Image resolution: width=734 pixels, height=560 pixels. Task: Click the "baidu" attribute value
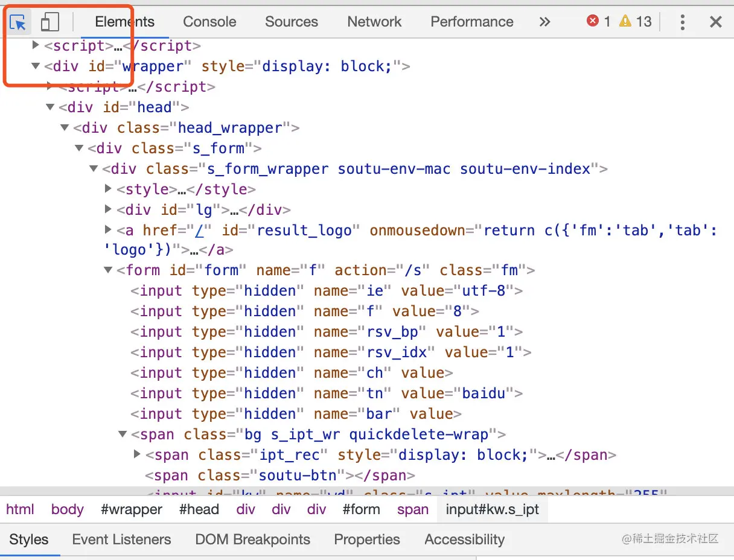(x=483, y=393)
